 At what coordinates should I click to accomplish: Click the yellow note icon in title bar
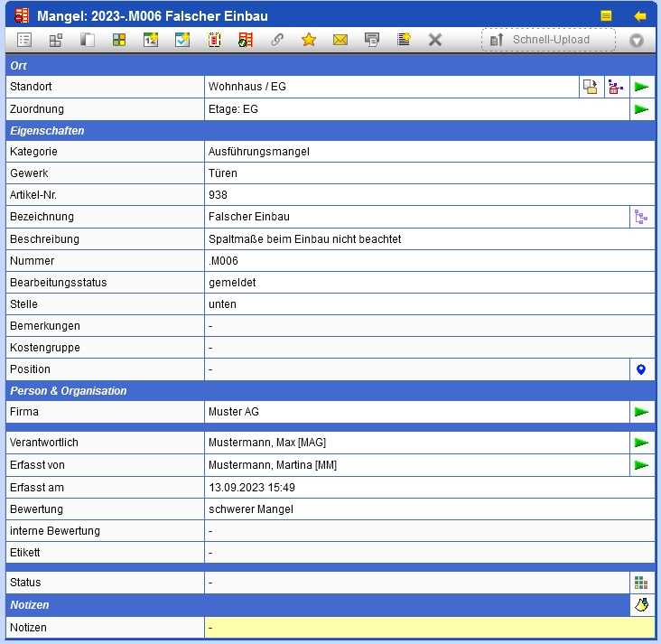tap(607, 16)
